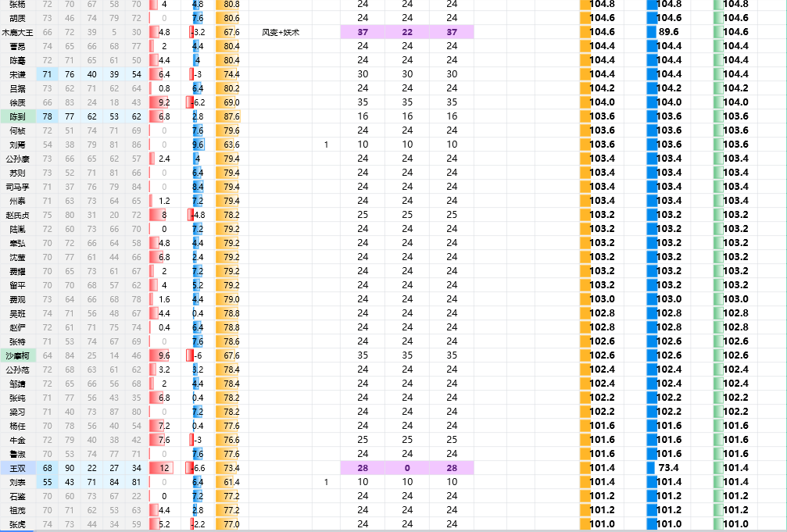Select the 张虎 name cell

[17, 524]
